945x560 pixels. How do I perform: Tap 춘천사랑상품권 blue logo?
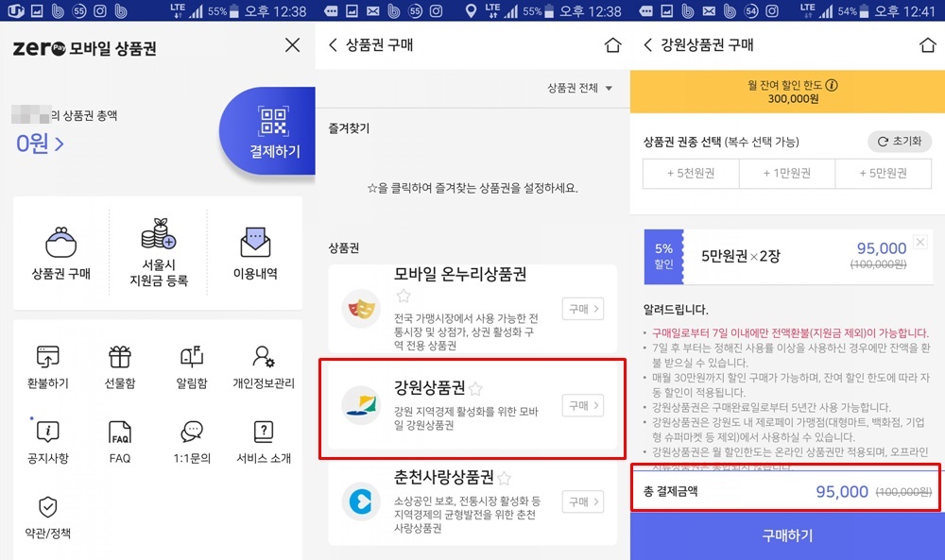361,501
